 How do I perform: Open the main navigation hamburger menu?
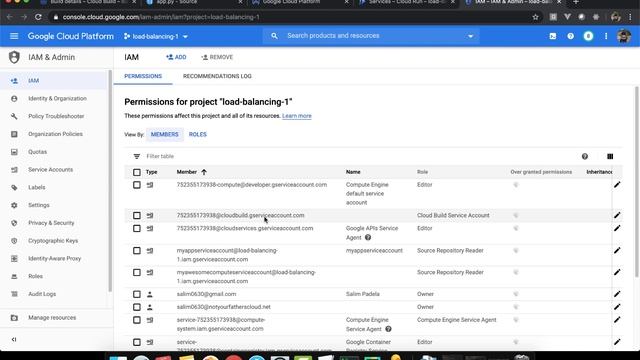pos(14,36)
